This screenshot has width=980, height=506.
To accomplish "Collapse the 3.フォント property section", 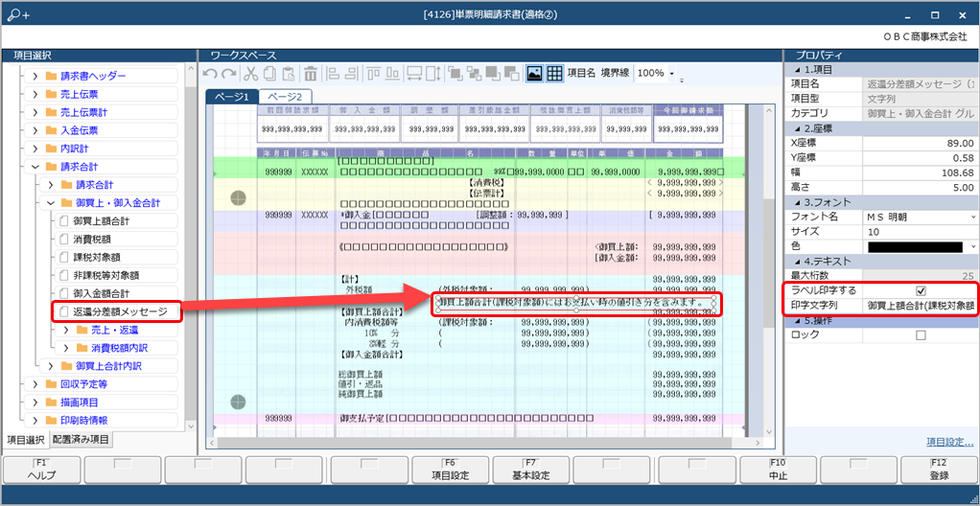I will (796, 202).
